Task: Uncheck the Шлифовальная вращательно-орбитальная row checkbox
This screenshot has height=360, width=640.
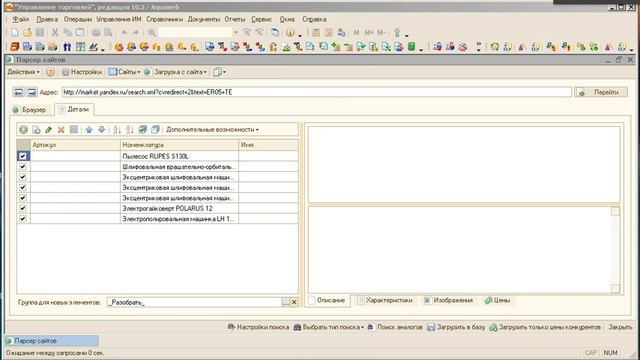Action: tap(23, 167)
